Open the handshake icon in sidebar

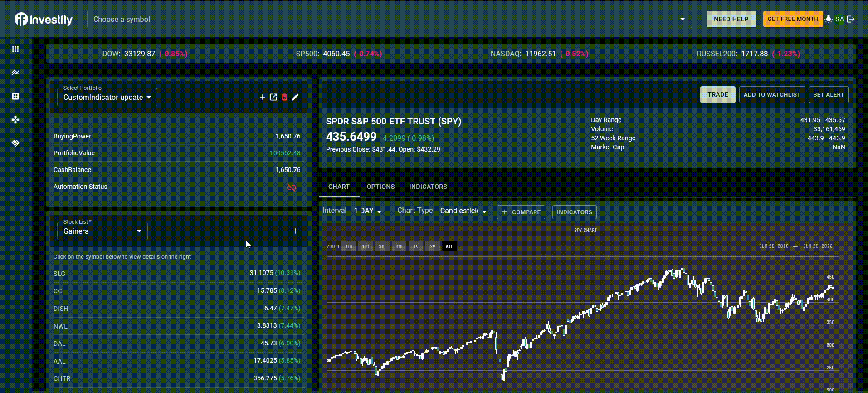click(x=15, y=143)
